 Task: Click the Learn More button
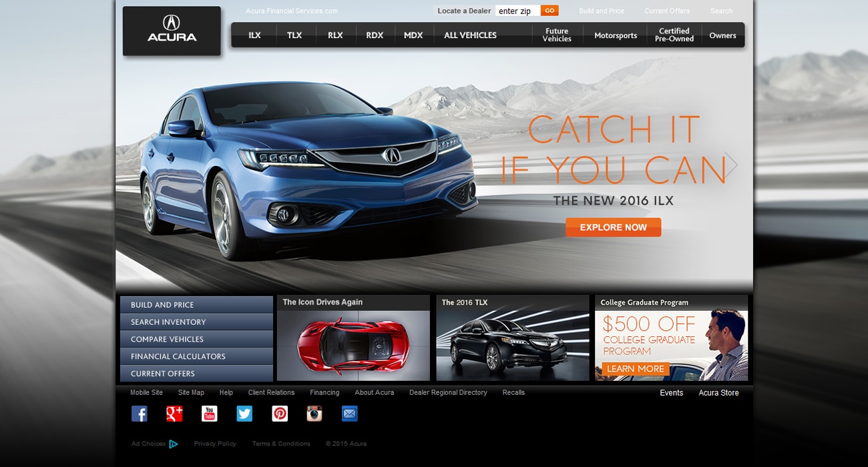(x=635, y=369)
